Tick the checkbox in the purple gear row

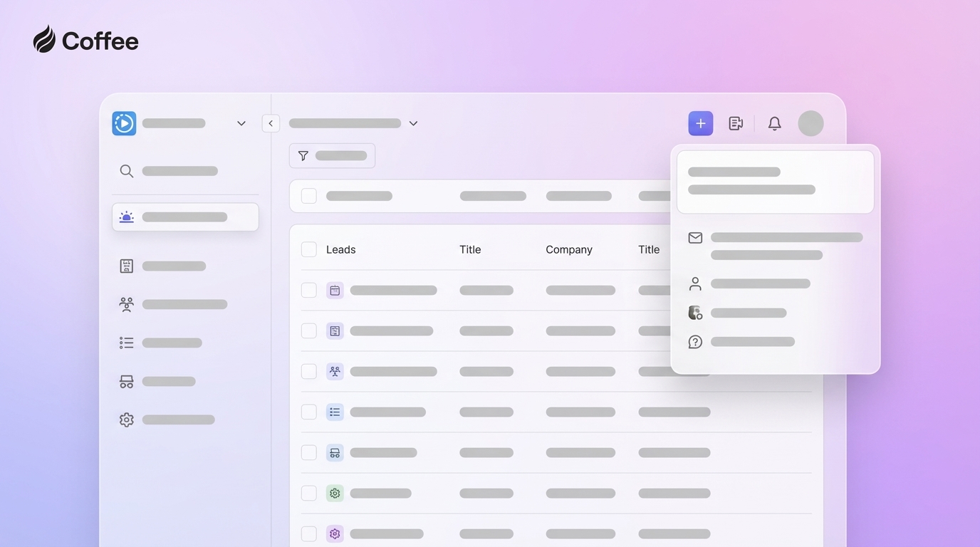(x=309, y=533)
